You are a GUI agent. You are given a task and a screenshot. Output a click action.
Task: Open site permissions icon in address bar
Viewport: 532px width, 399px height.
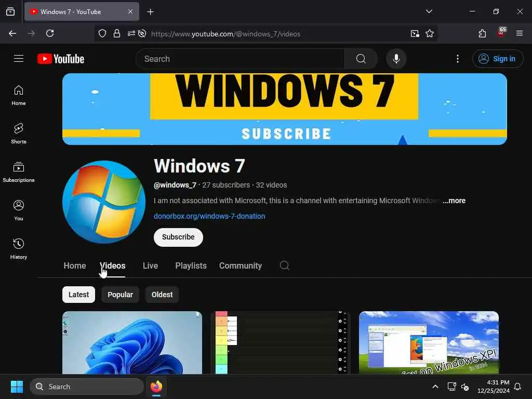[x=131, y=33]
